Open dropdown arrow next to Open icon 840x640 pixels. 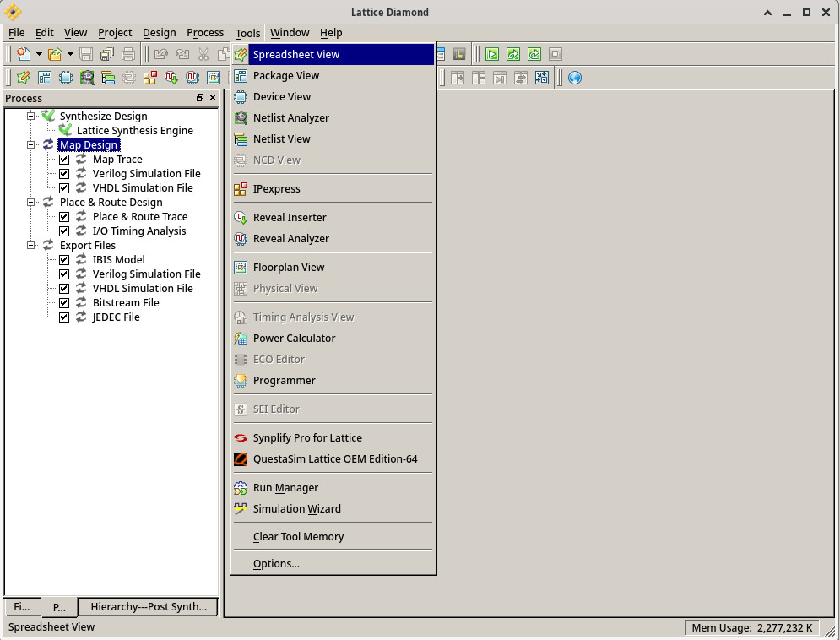point(70,54)
